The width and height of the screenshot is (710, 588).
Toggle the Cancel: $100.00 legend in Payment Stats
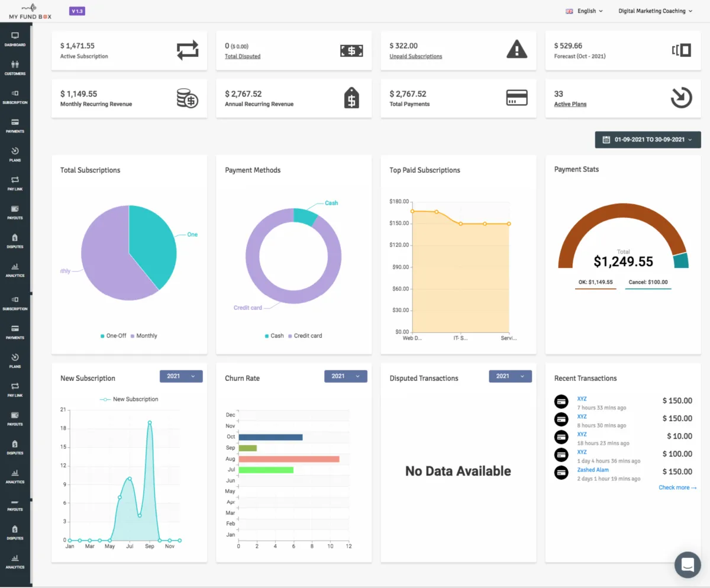648,283
